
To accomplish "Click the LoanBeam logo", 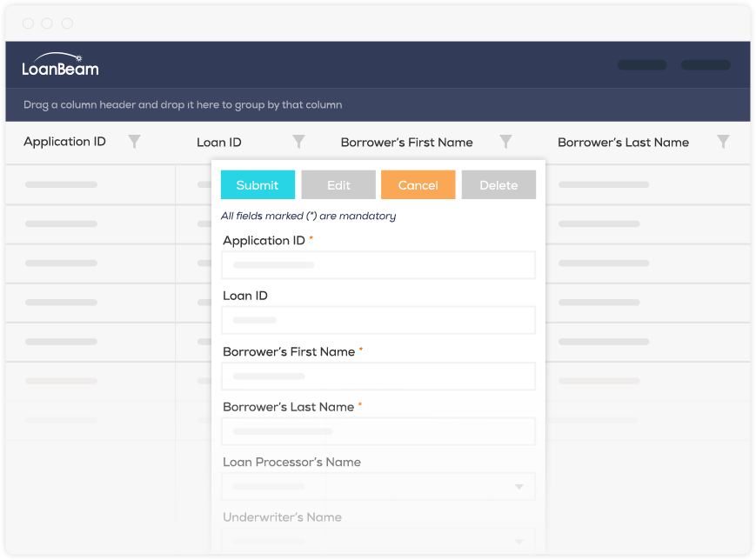I will (x=60, y=65).
